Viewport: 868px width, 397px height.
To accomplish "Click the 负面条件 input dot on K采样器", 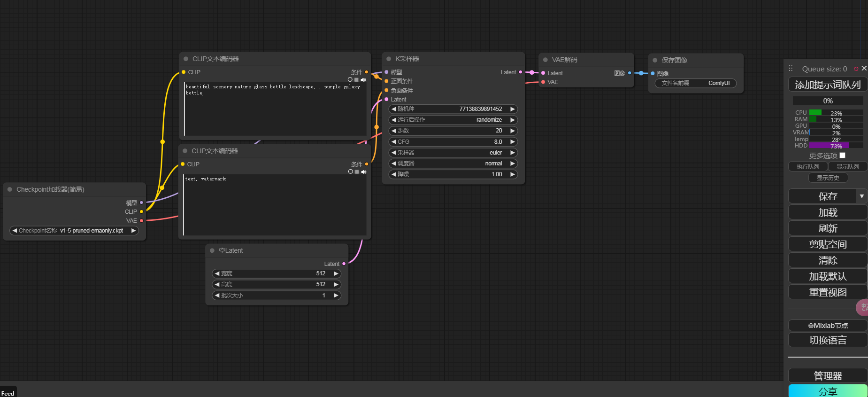I will (x=386, y=90).
